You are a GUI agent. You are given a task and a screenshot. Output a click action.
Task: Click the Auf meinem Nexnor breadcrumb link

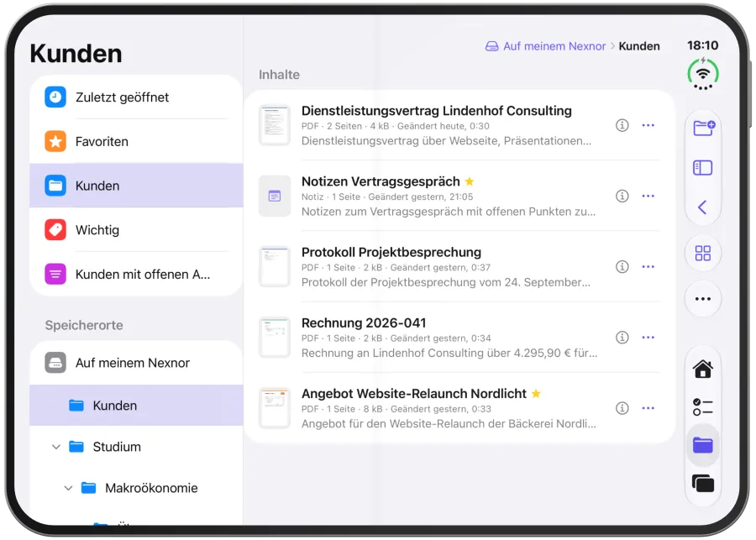554,46
